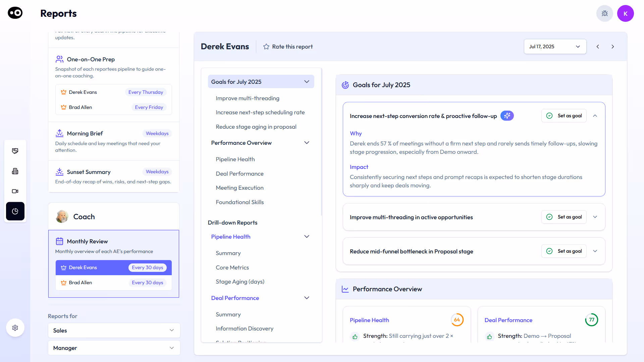Image resolution: width=644 pixels, height=362 pixels.
Task: Expand the Sales reports dropdown
Action: tap(114, 330)
